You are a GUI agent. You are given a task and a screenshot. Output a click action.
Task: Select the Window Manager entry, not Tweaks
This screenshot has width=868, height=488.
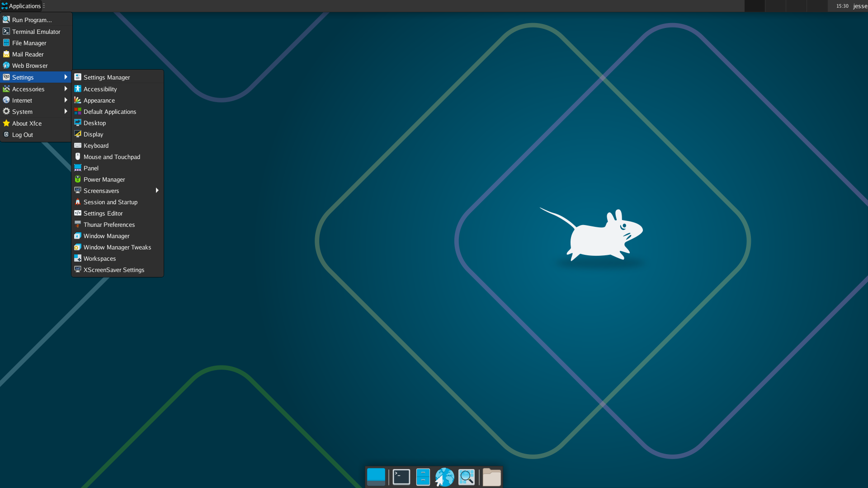tap(118, 236)
